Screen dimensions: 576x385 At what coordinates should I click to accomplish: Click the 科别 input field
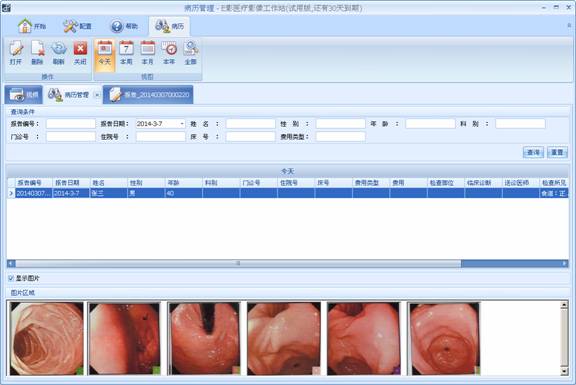tap(520, 124)
